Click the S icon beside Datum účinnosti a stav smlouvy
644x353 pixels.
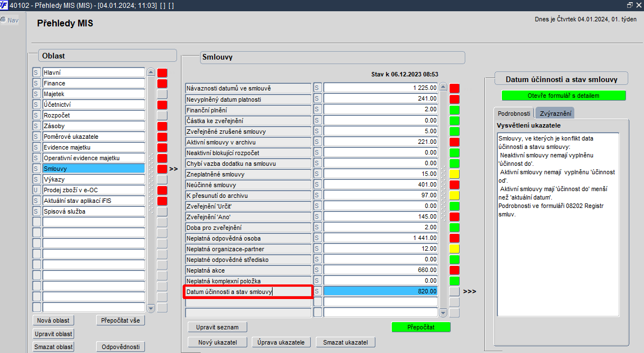(x=317, y=291)
